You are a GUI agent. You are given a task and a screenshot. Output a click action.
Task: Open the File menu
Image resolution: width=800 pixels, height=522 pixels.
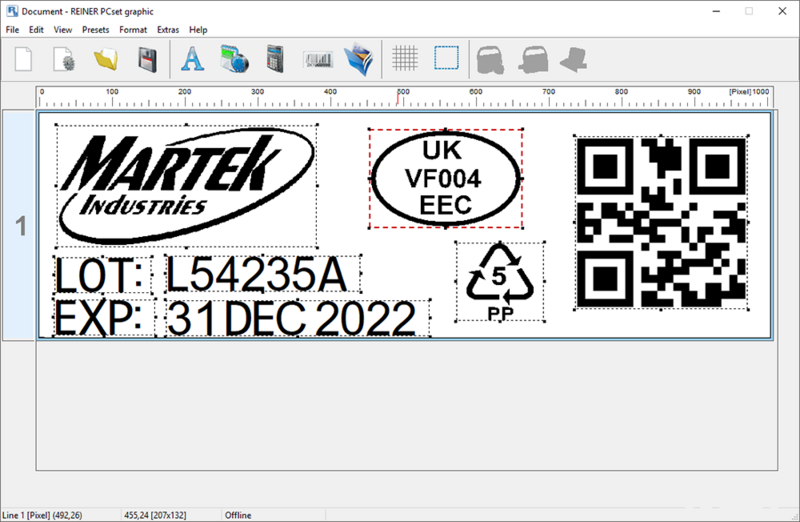click(x=12, y=30)
